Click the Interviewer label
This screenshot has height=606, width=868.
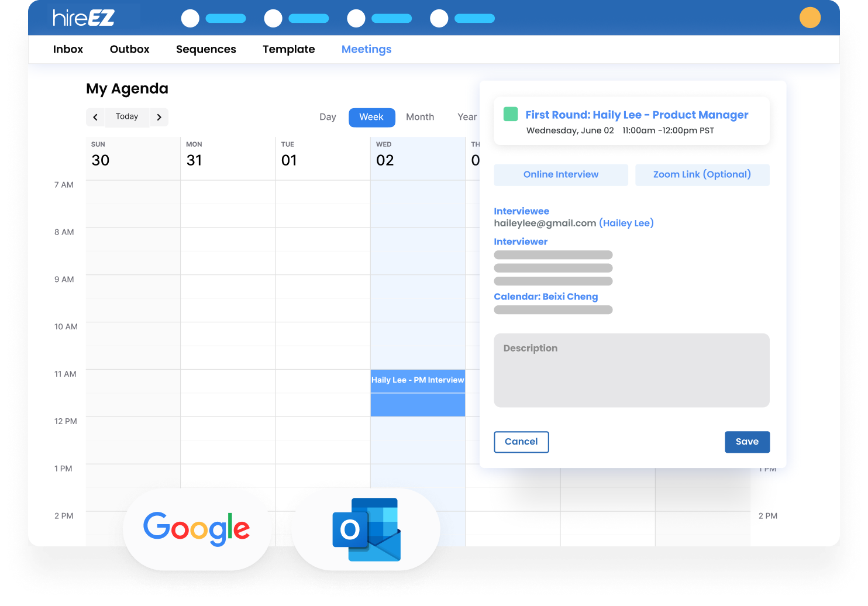pos(521,242)
